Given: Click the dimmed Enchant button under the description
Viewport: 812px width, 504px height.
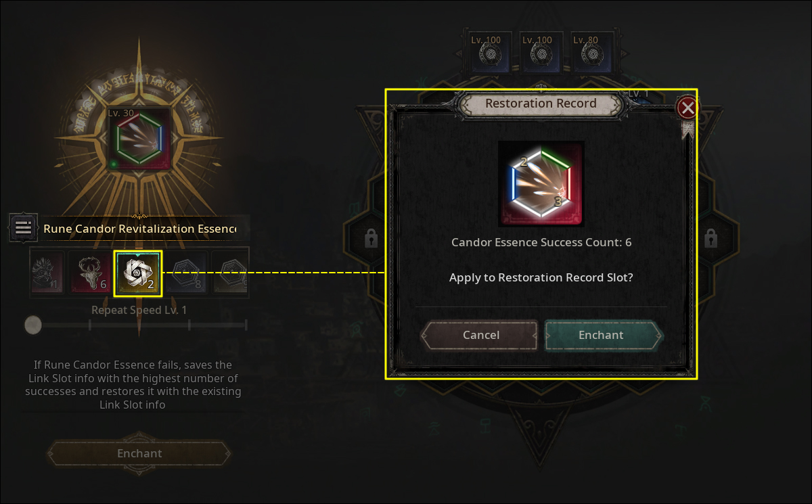Looking at the screenshot, I should [x=140, y=453].
